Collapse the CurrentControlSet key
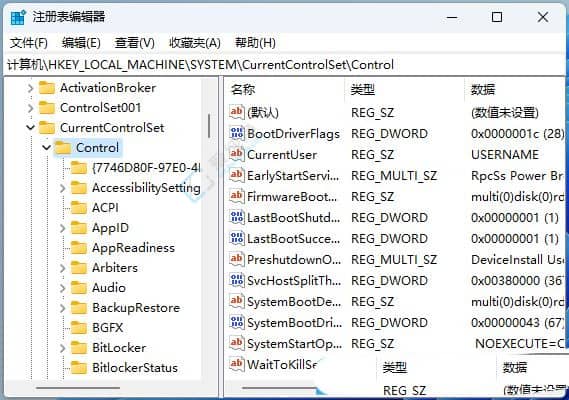569x400 pixels. click(30, 128)
